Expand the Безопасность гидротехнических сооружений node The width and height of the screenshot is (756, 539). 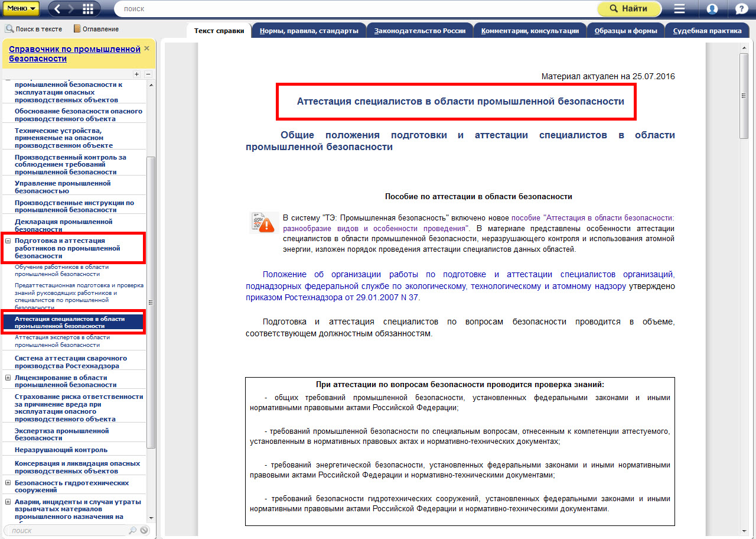click(x=8, y=483)
